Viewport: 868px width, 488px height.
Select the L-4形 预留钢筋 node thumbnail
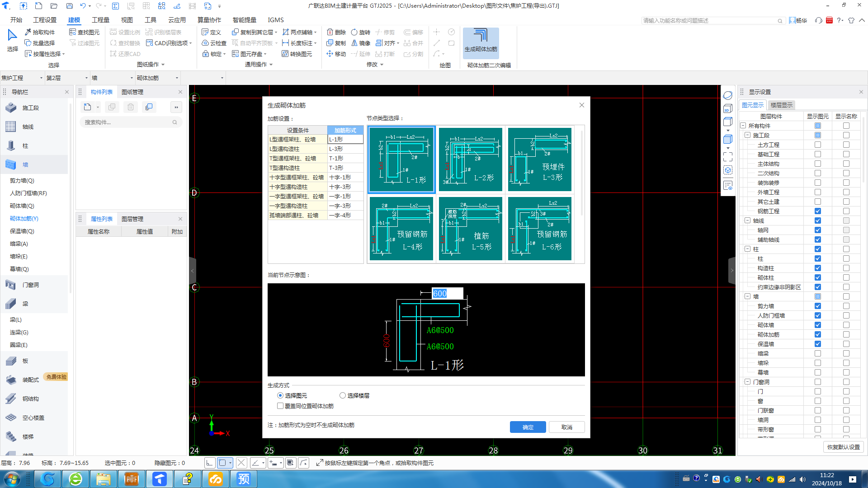tap(401, 229)
